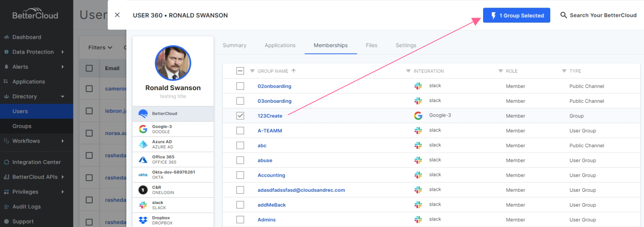The image size is (644, 227).
Task: Collapse the Directory section in sidebar
Action: 63,97
